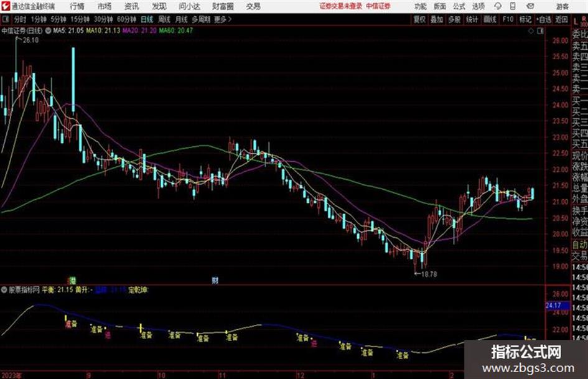Click the 2023年 date label
This screenshot has width=588, height=379.
click(x=12, y=375)
